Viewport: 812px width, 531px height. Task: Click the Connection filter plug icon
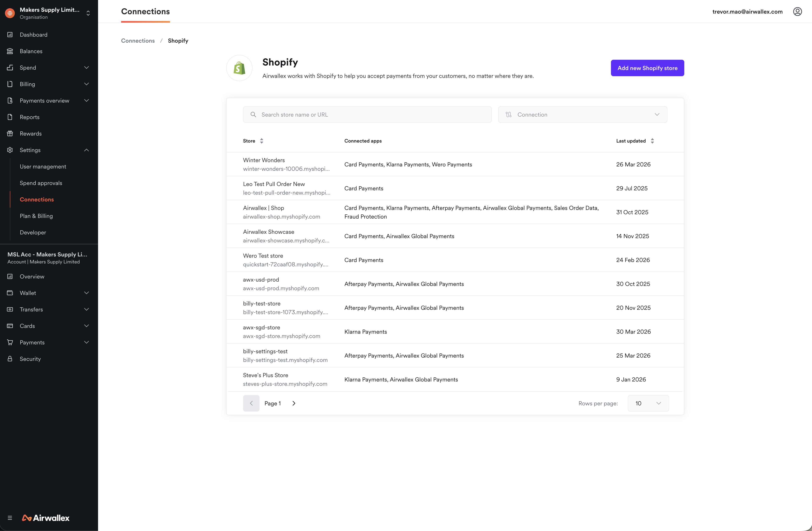[508, 115]
